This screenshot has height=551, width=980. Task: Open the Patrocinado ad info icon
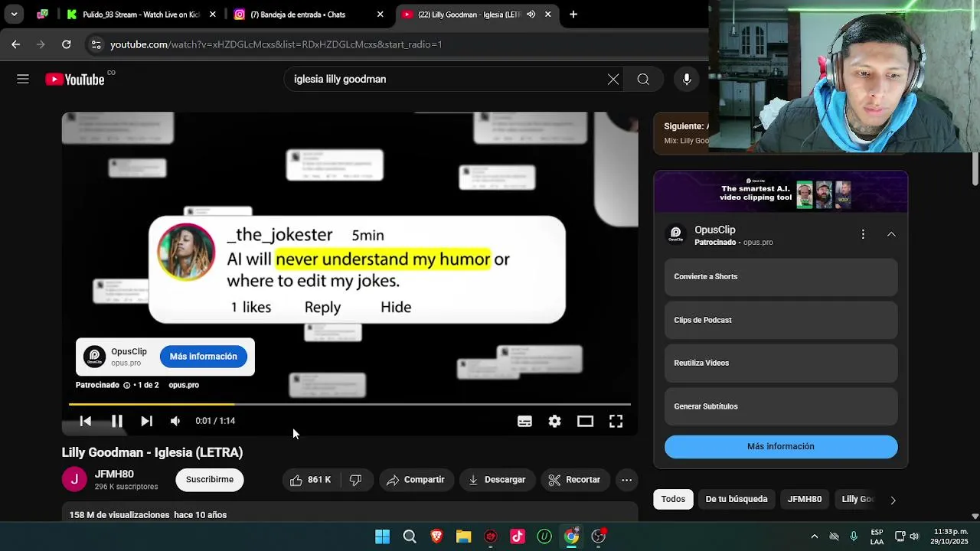(126, 385)
